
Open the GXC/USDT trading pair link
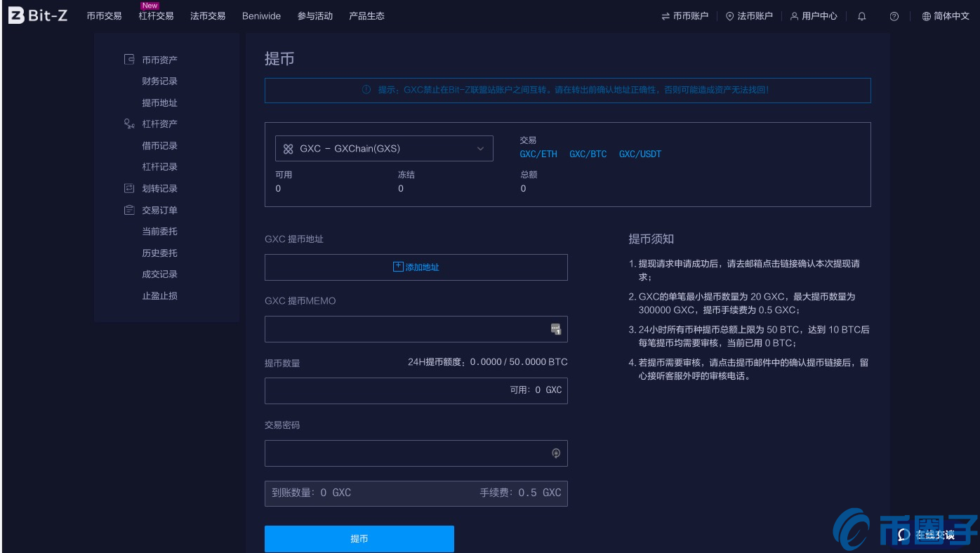click(640, 154)
